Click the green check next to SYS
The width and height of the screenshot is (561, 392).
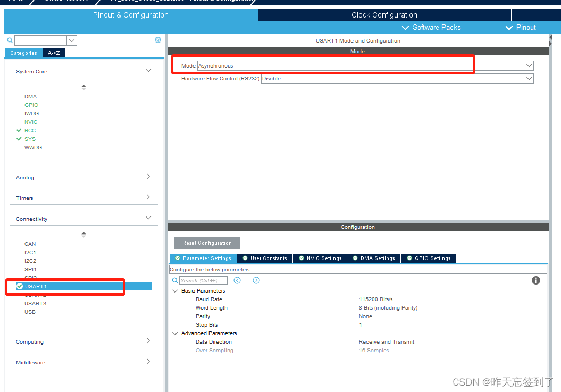(19, 139)
